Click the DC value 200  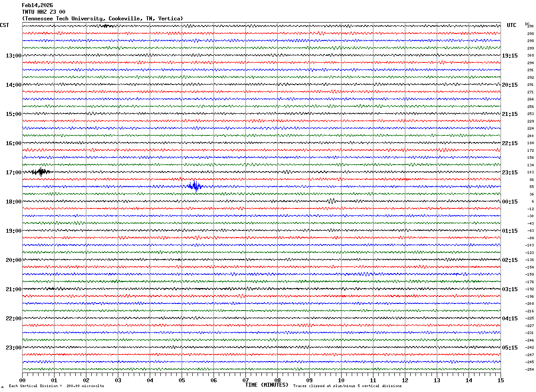[x=530, y=136]
